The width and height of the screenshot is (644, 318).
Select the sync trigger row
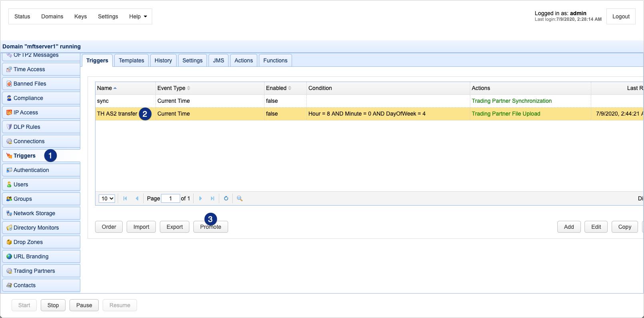369,101
